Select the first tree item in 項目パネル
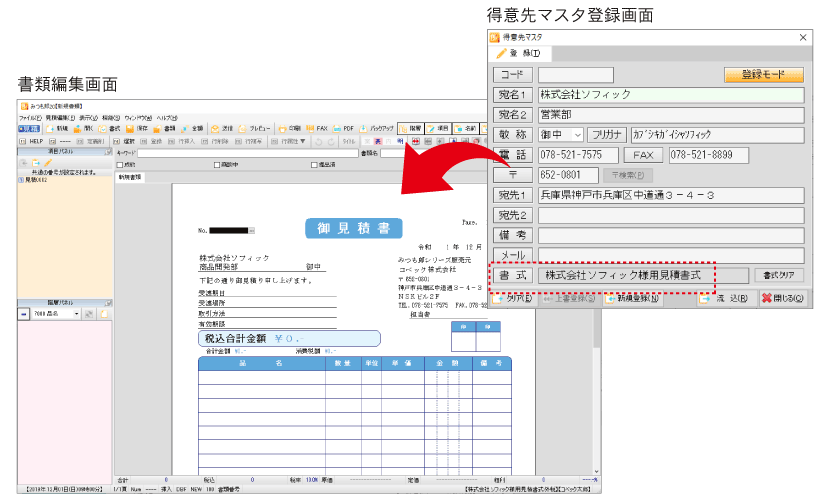 (x=33, y=180)
